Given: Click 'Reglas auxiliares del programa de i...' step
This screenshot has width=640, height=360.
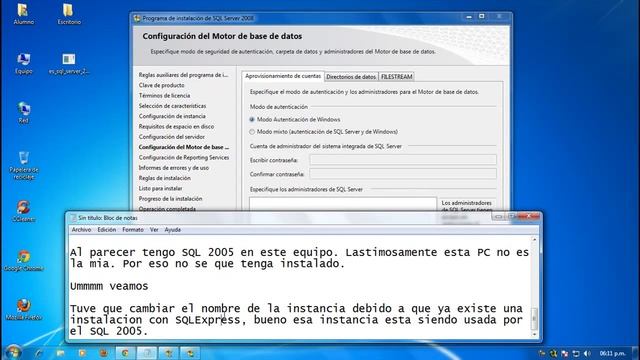Looking at the screenshot, I should point(183,75).
